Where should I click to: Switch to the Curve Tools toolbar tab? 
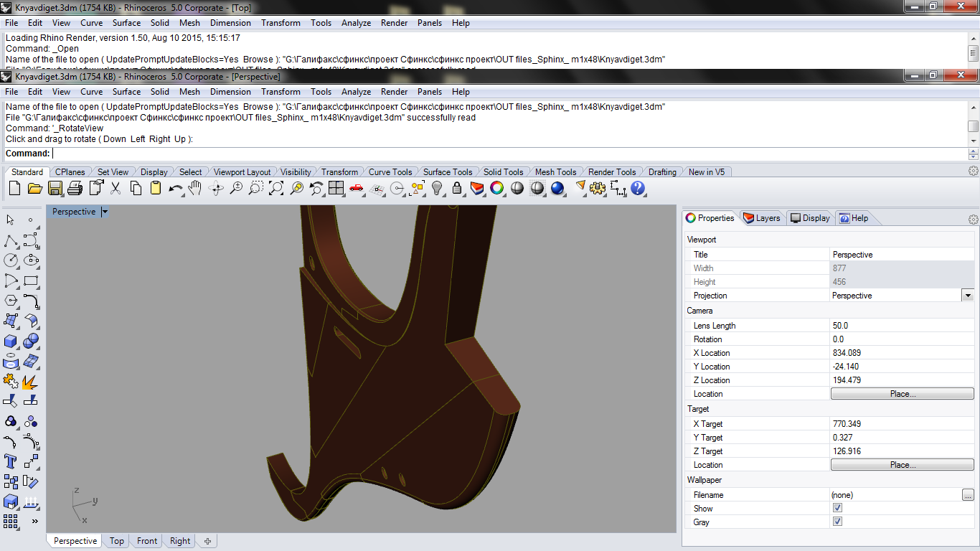390,172
